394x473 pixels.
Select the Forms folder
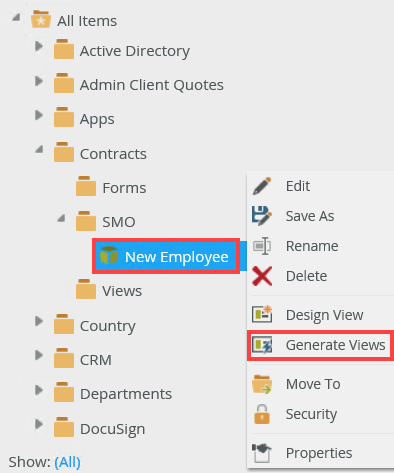tap(124, 188)
